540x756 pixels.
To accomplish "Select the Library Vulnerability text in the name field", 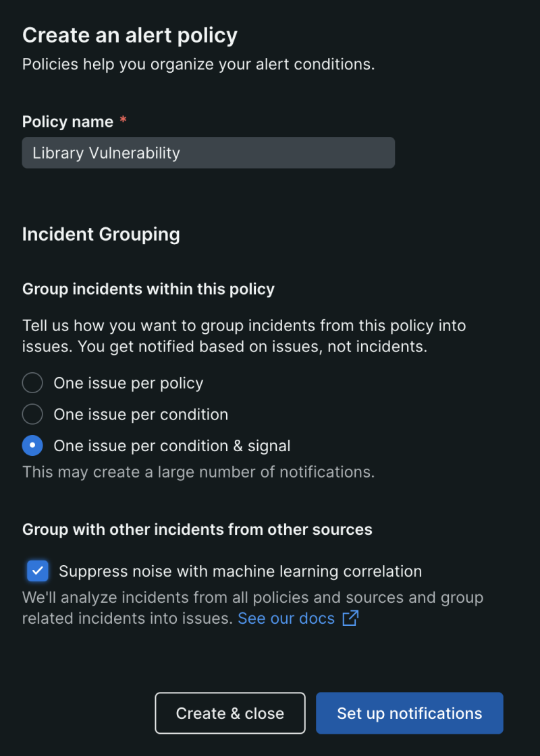I will click(105, 152).
